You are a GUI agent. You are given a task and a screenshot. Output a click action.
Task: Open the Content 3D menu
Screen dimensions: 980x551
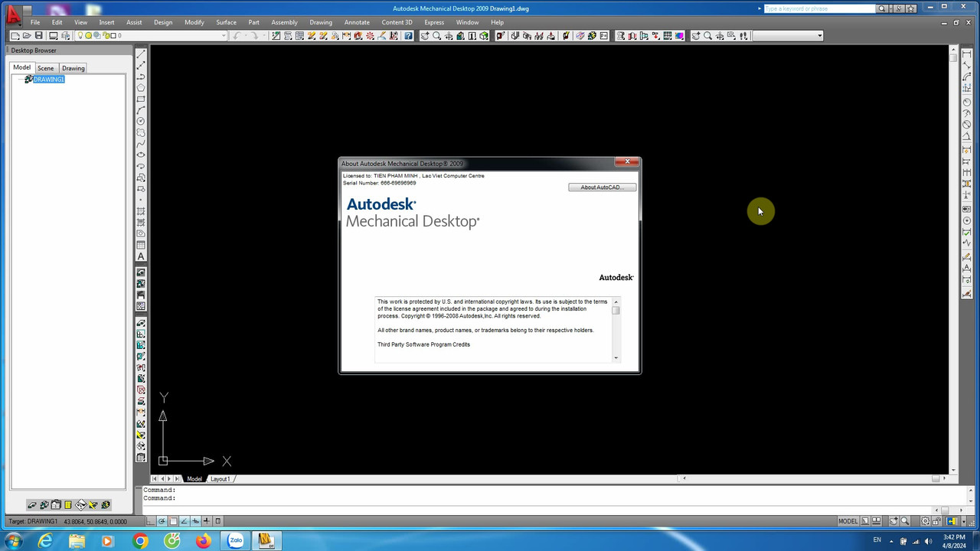(397, 22)
